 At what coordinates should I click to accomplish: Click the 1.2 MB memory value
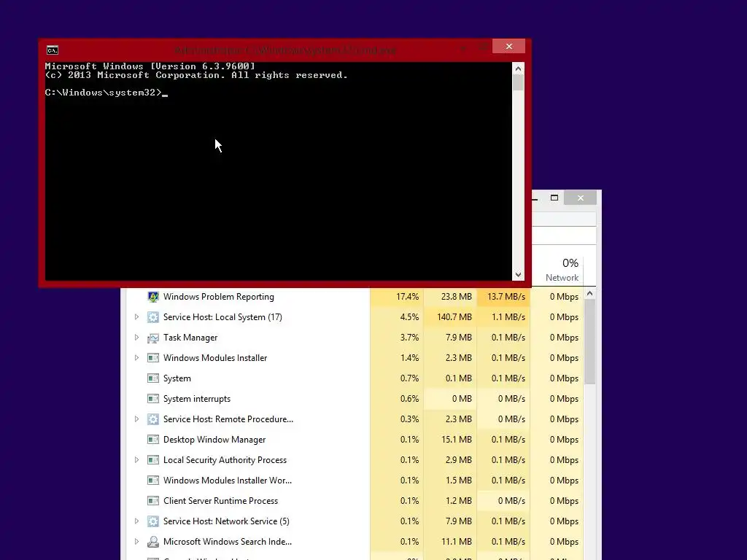[458, 501]
